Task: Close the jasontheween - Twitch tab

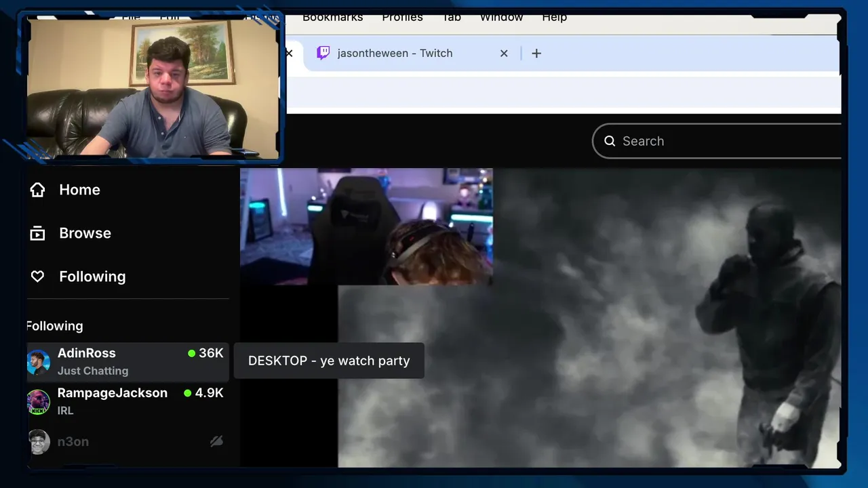Action: 504,53
